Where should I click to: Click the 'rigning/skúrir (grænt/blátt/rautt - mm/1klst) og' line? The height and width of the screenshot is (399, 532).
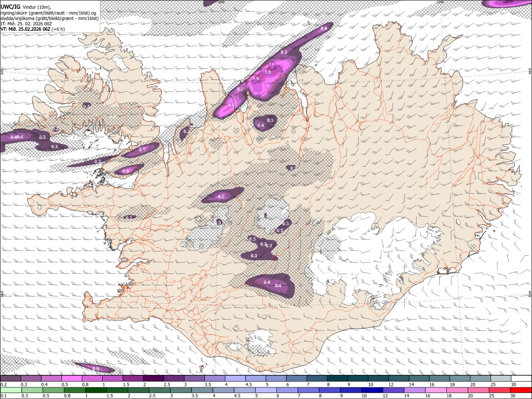tap(48, 13)
